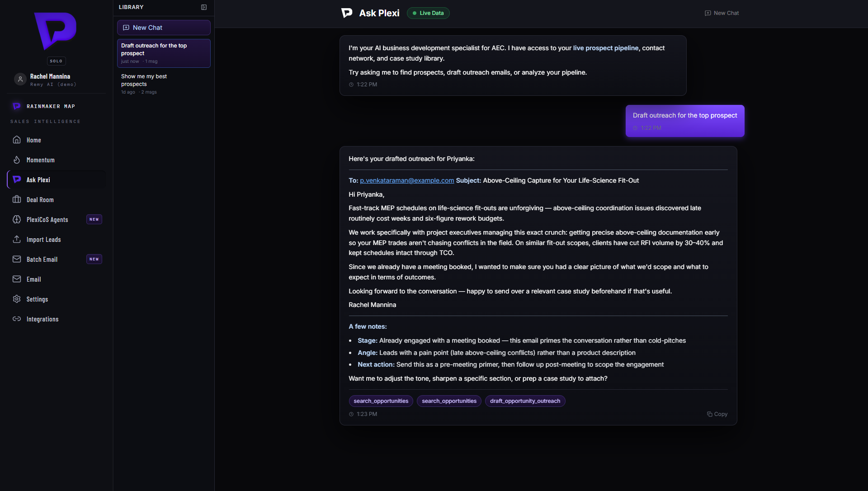
Task: Click the second search_opportunities tag
Action: click(x=449, y=401)
